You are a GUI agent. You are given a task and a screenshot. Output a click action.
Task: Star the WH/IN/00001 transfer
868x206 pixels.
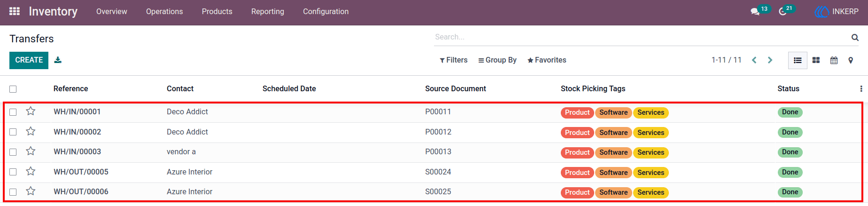tap(31, 111)
